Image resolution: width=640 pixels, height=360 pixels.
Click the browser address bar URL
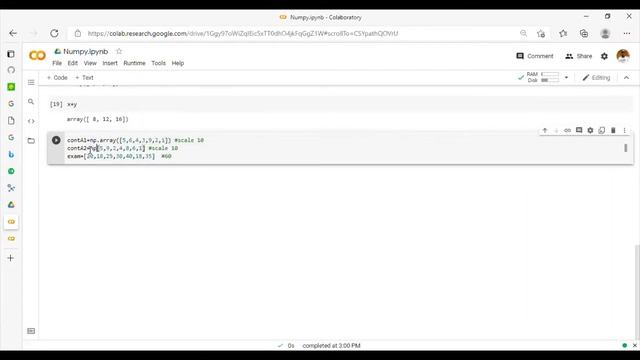(242, 33)
